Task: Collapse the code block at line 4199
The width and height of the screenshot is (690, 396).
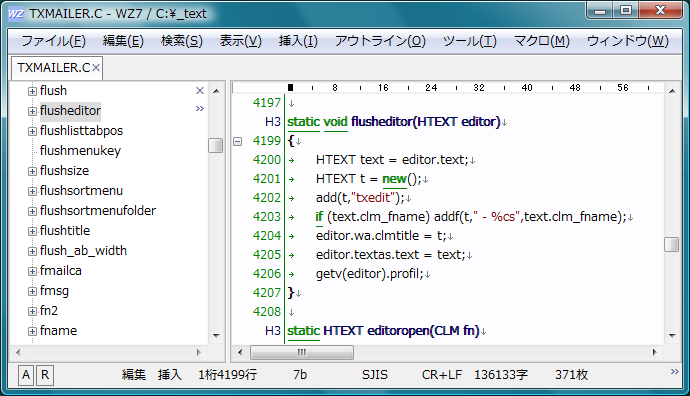Action: click(x=238, y=141)
